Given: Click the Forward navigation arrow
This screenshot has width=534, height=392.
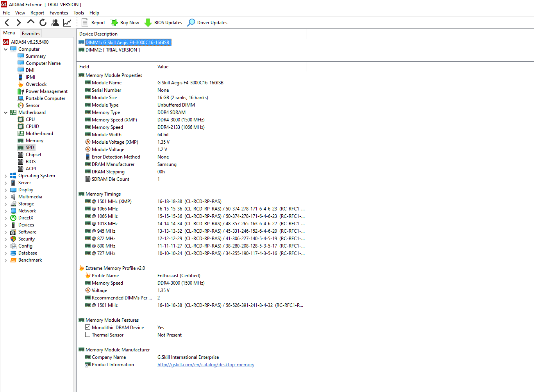Looking at the screenshot, I should (18, 23).
